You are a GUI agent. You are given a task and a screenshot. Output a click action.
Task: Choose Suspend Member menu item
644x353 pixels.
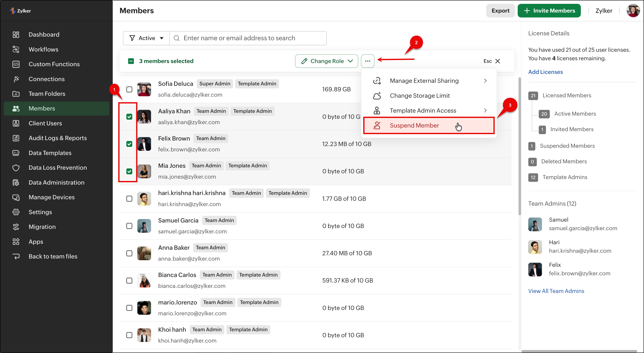[429, 125]
